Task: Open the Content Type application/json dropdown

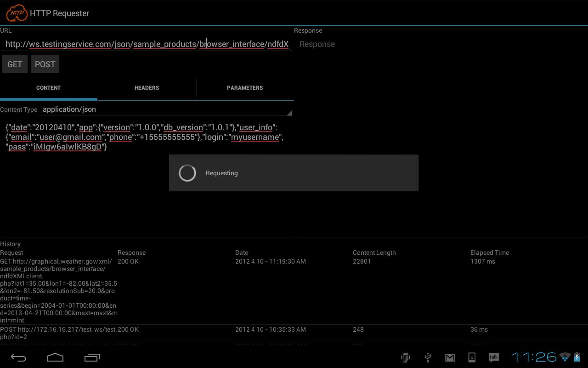Action: point(166,109)
